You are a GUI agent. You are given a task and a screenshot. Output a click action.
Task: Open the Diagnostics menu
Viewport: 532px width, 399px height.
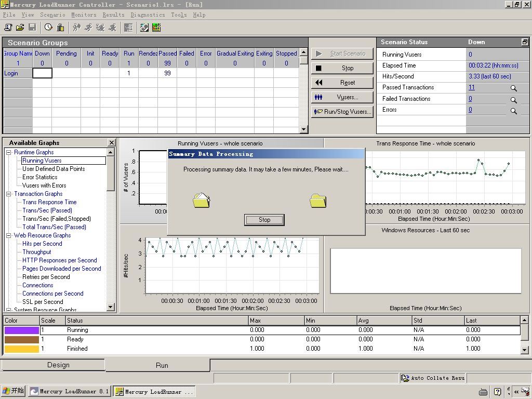[148, 15]
